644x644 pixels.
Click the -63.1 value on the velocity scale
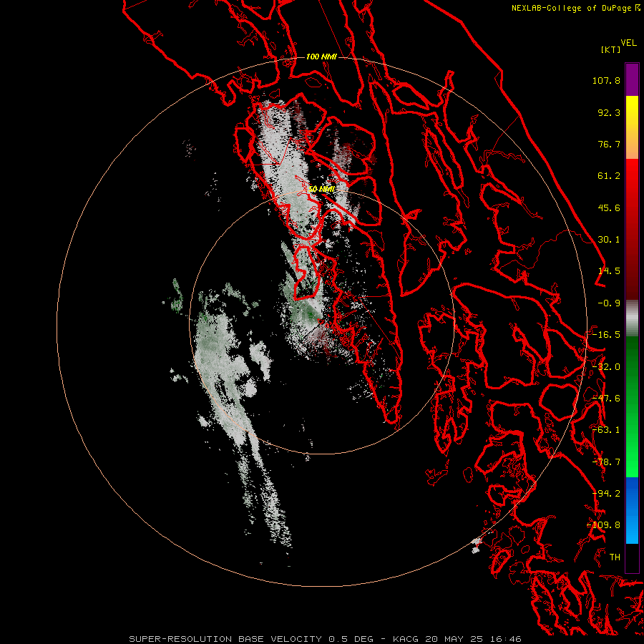point(606,430)
